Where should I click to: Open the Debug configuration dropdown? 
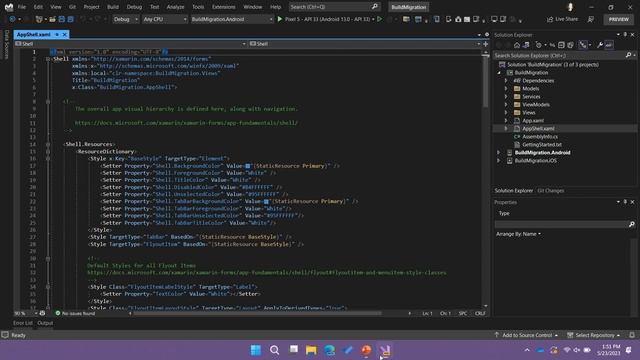tap(126, 19)
